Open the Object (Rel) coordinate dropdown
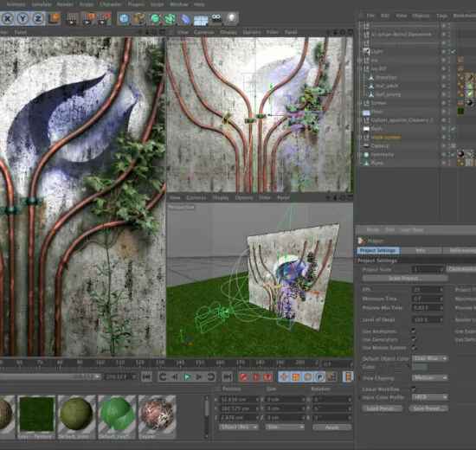Viewport: 476px width, 450px height. click(x=239, y=427)
